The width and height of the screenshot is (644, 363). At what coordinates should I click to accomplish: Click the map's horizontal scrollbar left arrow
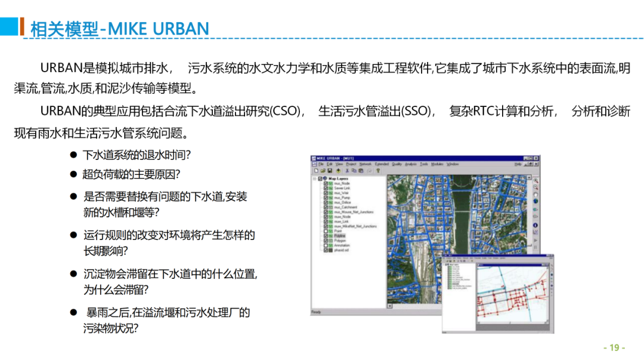pyautogui.click(x=390, y=306)
